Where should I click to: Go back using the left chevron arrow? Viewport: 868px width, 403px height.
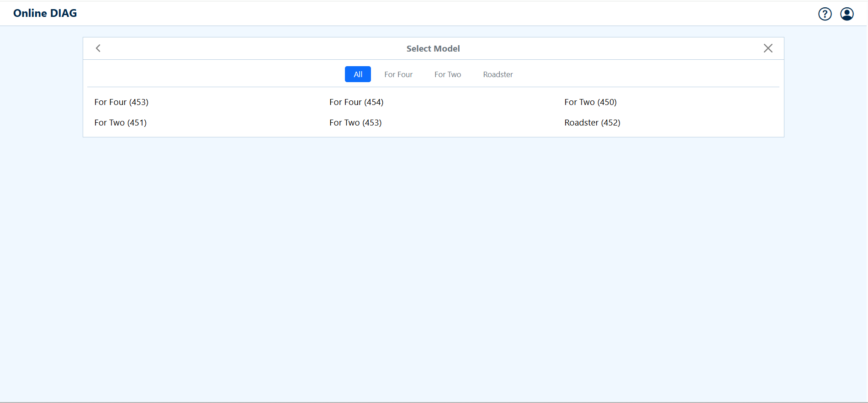[98, 48]
